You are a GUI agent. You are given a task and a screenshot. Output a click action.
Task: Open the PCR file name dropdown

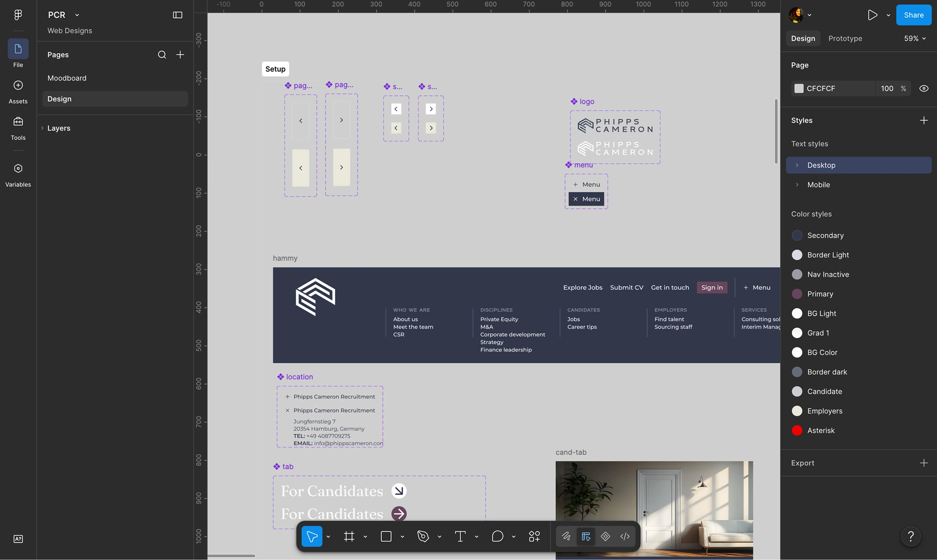(x=77, y=15)
